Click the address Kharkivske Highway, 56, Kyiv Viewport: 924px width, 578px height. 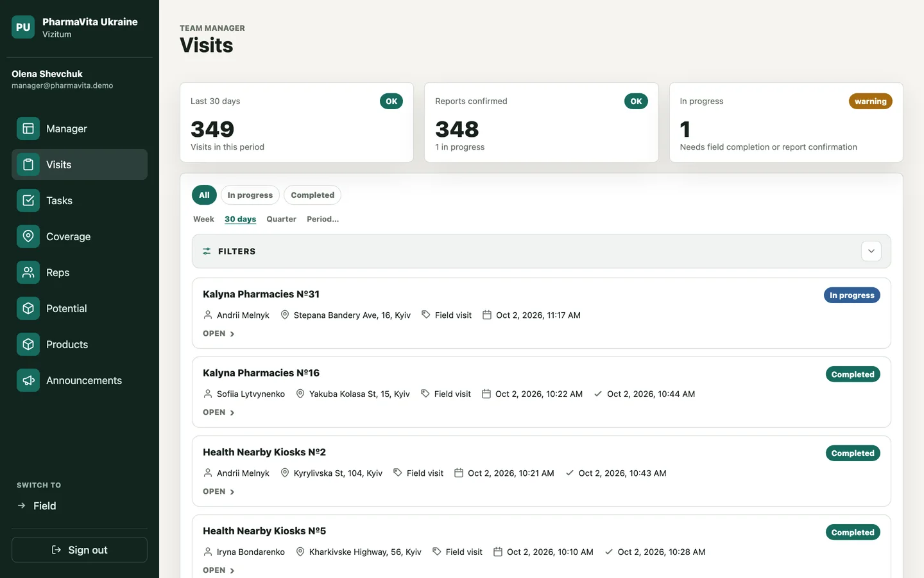coord(365,552)
